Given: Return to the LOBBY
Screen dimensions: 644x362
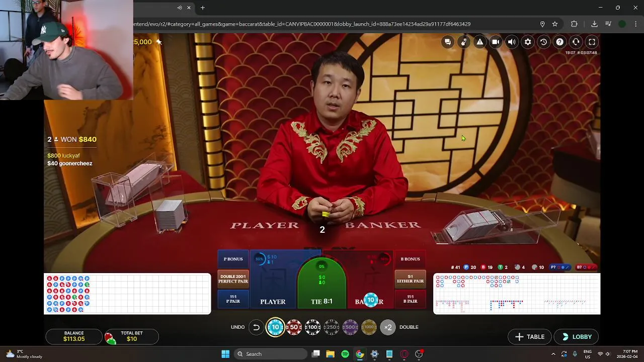Looking at the screenshot, I should 577,337.
